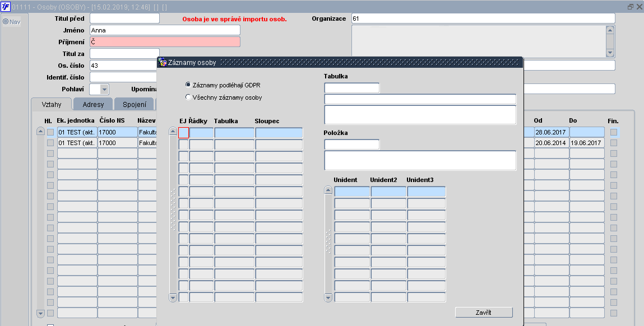This screenshot has height=326, width=644.
Task: Click the large Položka description text area
Action: point(420,161)
